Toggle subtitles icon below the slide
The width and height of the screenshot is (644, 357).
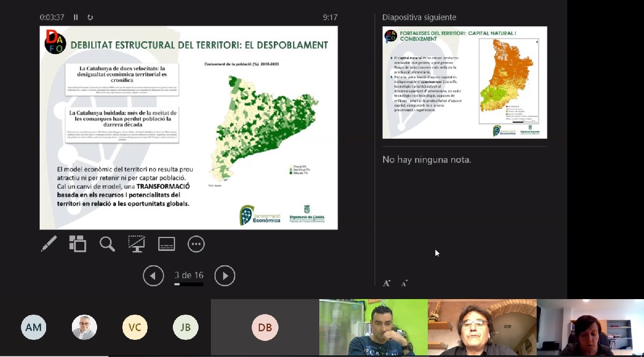click(x=166, y=244)
